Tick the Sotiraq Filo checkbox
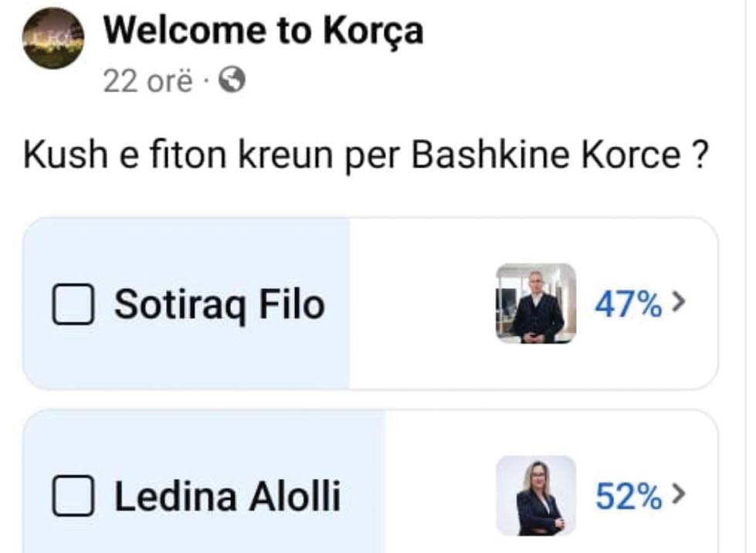This screenshot has width=756, height=553. [x=73, y=305]
